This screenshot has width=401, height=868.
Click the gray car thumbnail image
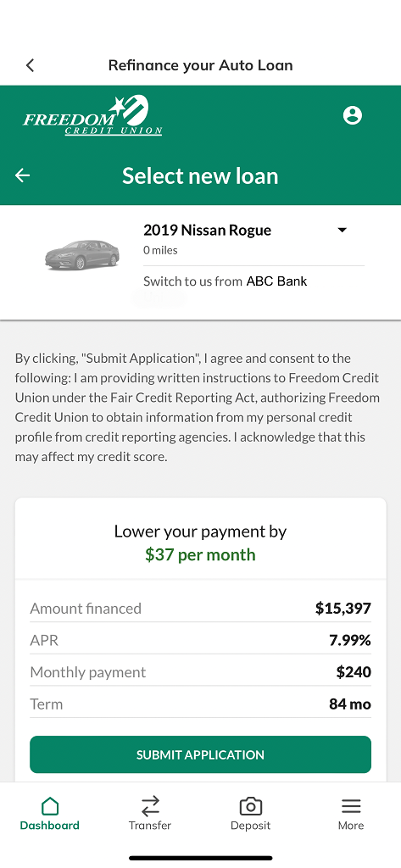[x=82, y=254]
